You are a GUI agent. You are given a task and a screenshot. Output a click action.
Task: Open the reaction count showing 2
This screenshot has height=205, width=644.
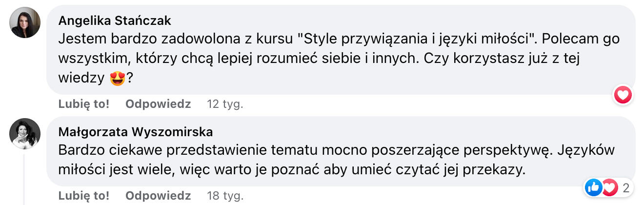(625, 187)
